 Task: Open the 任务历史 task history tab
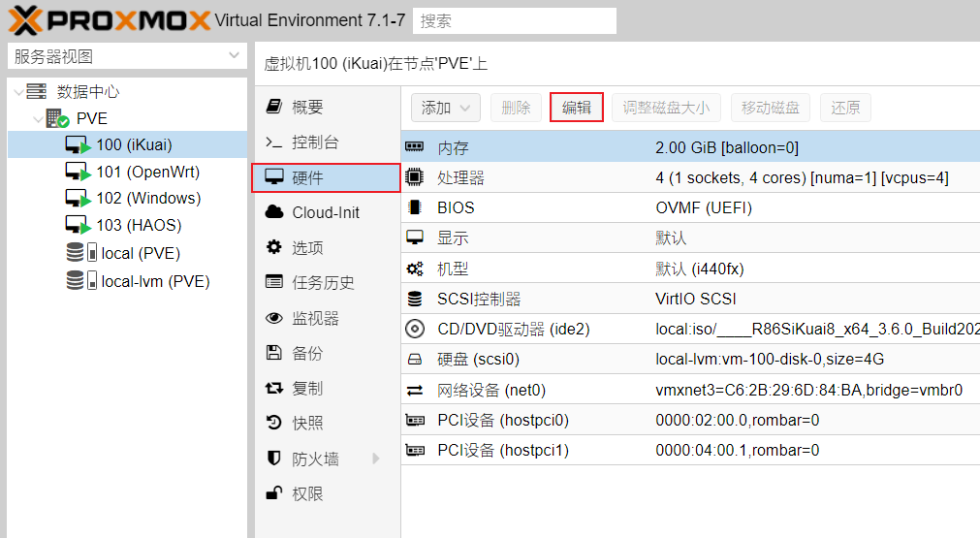(x=327, y=282)
